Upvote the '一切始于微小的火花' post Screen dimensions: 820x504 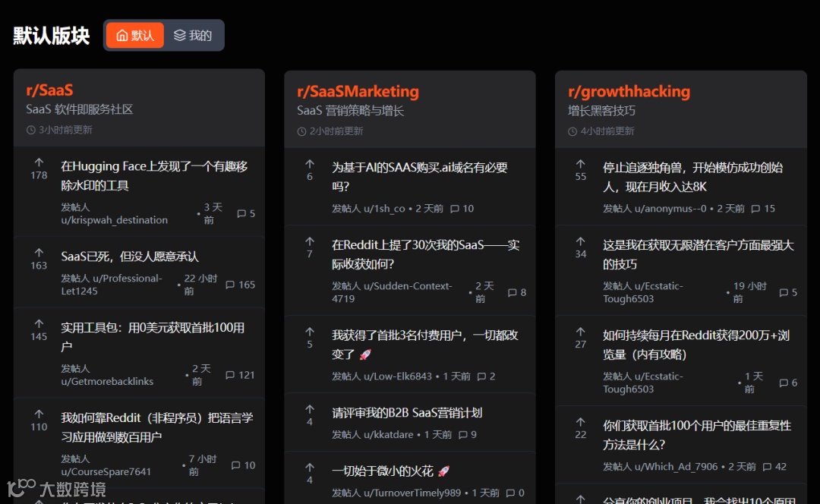tap(310, 468)
